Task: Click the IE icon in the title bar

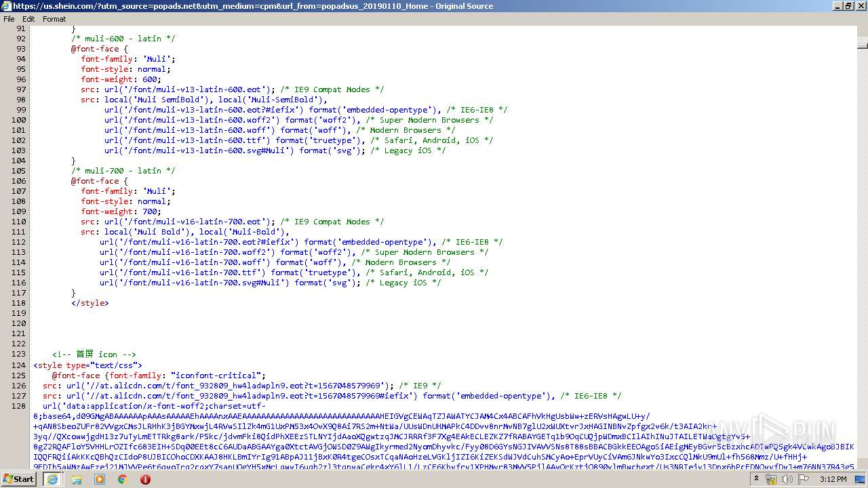Action: (6, 6)
